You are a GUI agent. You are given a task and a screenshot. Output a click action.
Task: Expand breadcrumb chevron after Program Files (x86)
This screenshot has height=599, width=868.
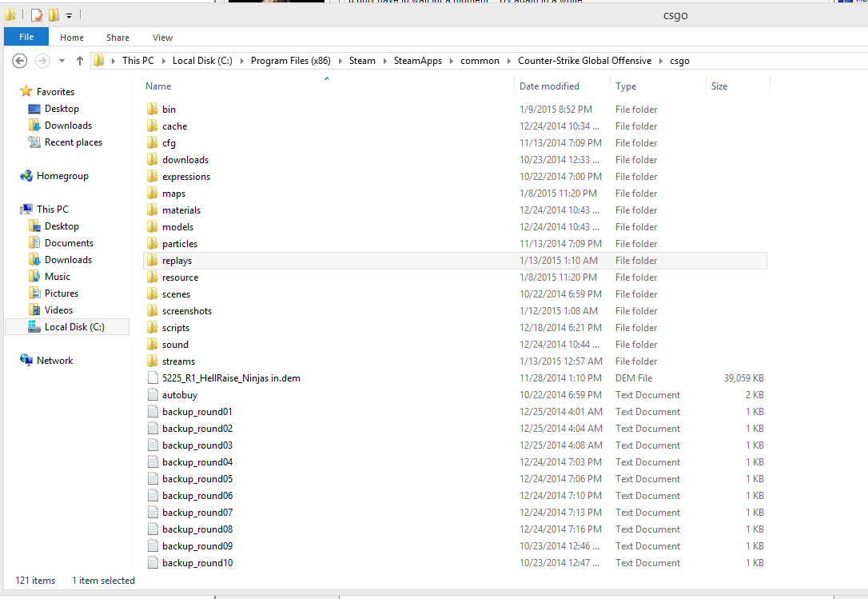[x=340, y=61]
